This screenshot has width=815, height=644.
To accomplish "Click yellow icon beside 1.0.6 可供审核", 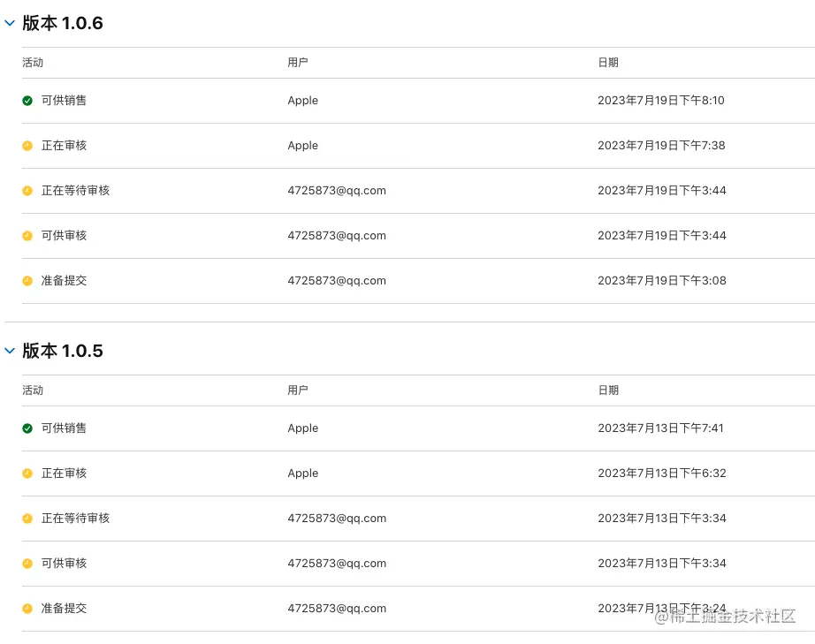I will [x=27, y=236].
